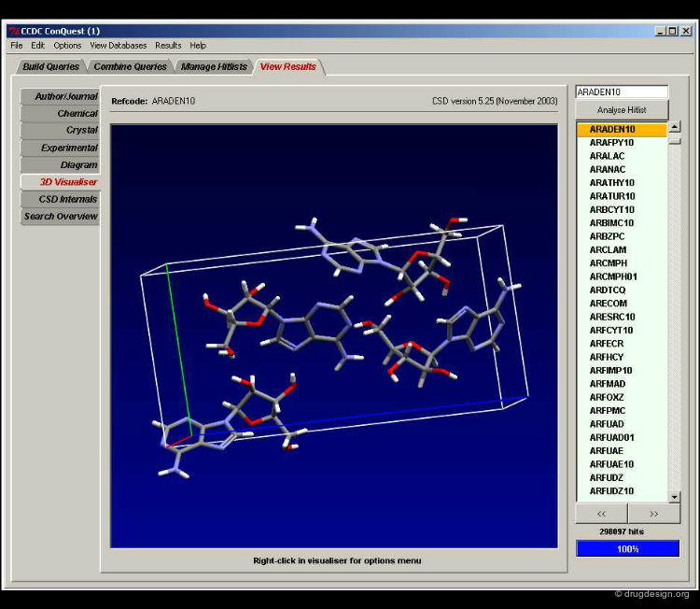Screen dimensions: 700x609
Task: Switch to the Build Queries tab
Action: point(51,66)
